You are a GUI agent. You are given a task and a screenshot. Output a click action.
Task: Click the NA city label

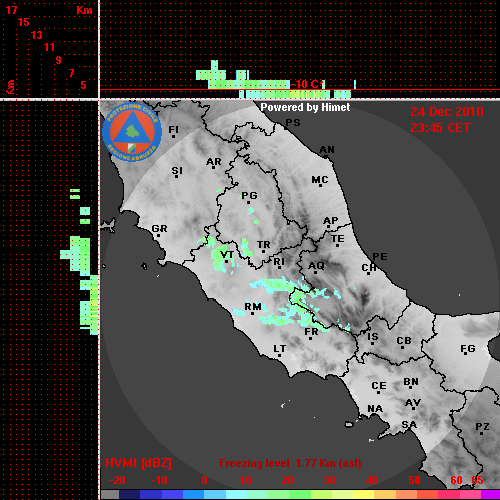click(375, 409)
